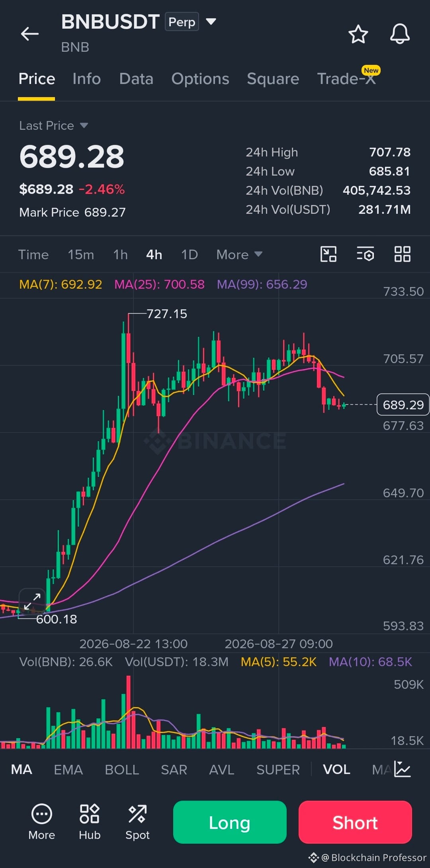The image size is (430, 868).
Task: Switch to the Price tab
Action: (37, 79)
